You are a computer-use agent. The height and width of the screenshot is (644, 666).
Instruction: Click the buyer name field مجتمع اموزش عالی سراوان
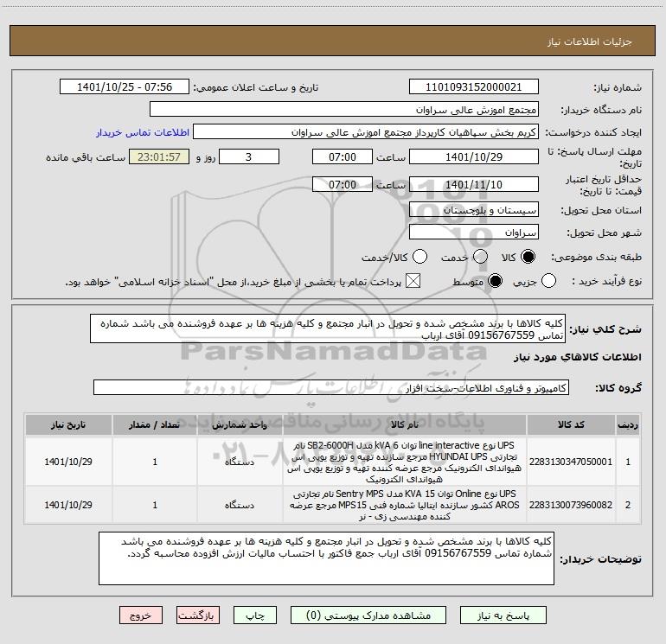[x=344, y=110]
